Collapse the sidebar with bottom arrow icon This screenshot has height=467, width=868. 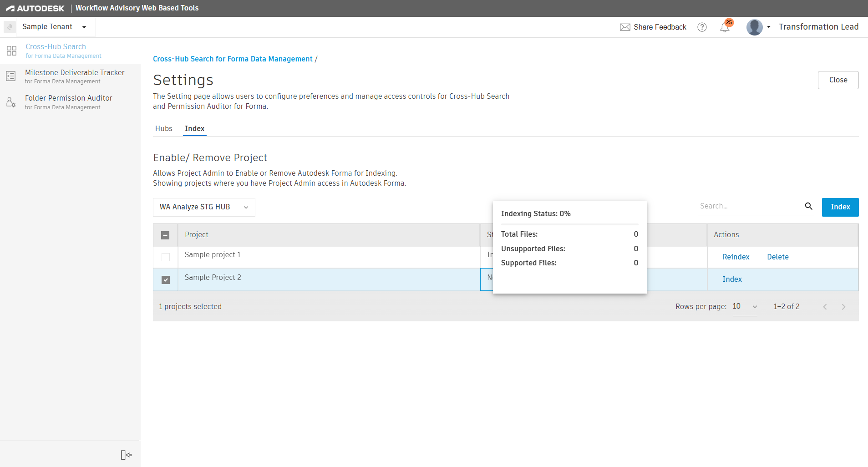coord(126,455)
